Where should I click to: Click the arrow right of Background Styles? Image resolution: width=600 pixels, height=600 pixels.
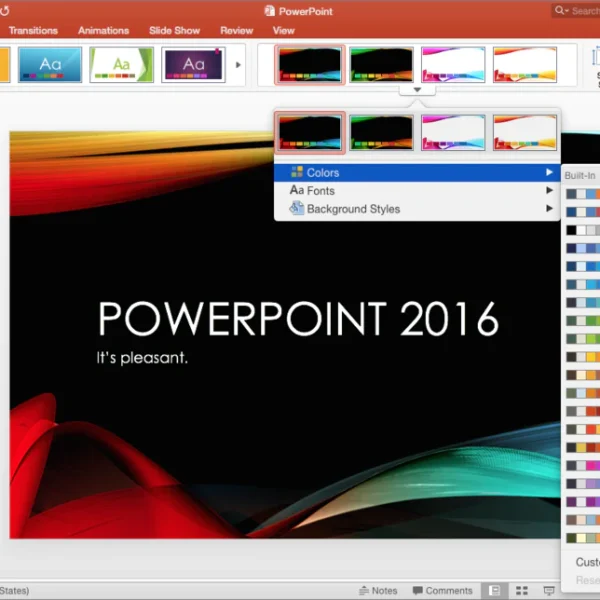pyautogui.click(x=549, y=208)
